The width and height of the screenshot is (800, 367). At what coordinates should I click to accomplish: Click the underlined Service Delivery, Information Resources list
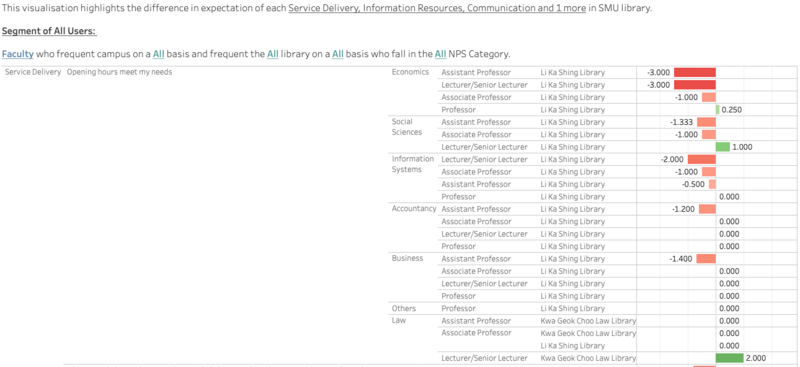coord(437,9)
